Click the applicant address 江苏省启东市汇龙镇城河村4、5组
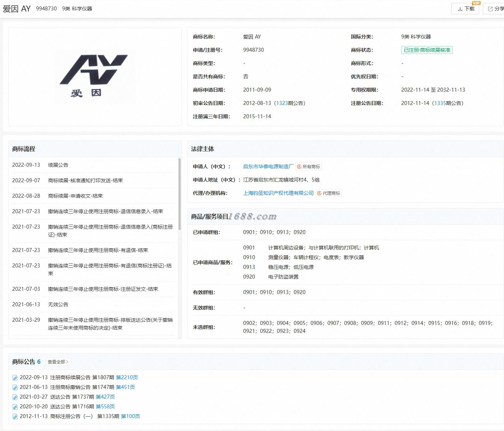The height and width of the screenshot is (431, 504). (281, 180)
